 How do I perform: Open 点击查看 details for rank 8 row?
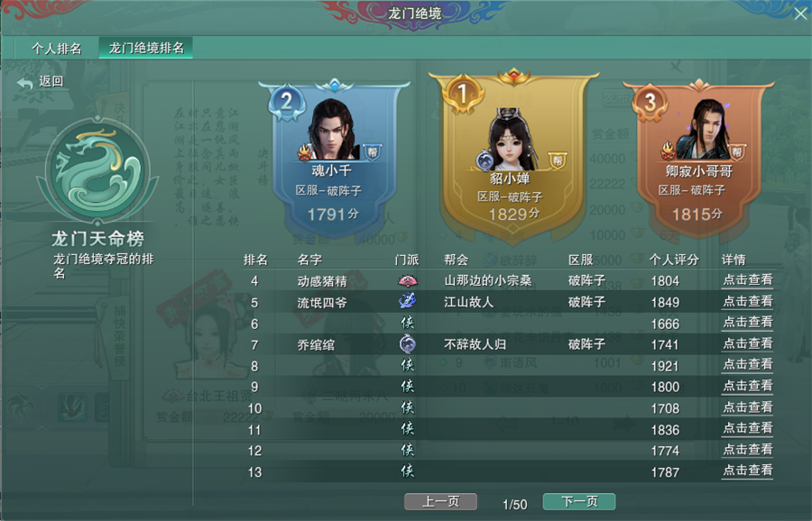747,365
